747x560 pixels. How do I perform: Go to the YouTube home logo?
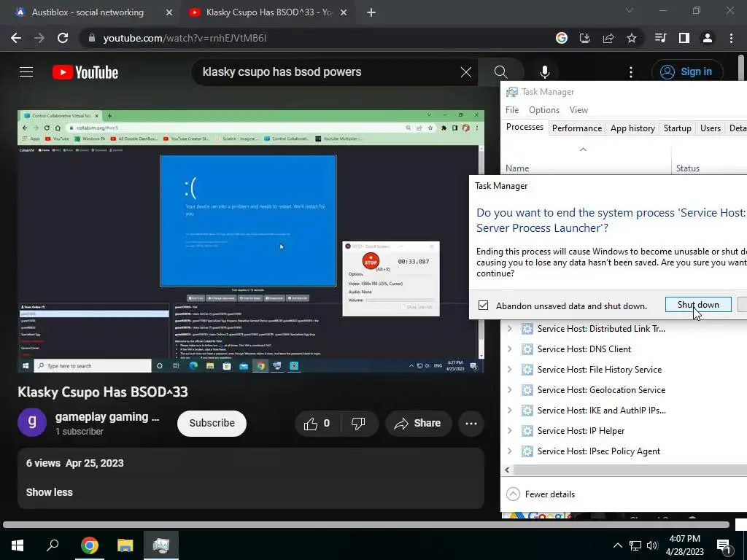click(x=85, y=72)
